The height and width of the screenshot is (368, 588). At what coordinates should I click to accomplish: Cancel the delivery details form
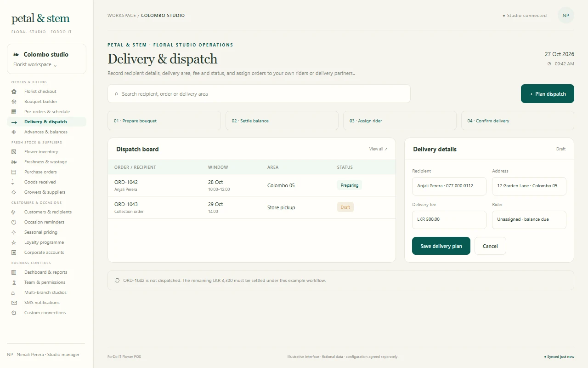pos(490,246)
